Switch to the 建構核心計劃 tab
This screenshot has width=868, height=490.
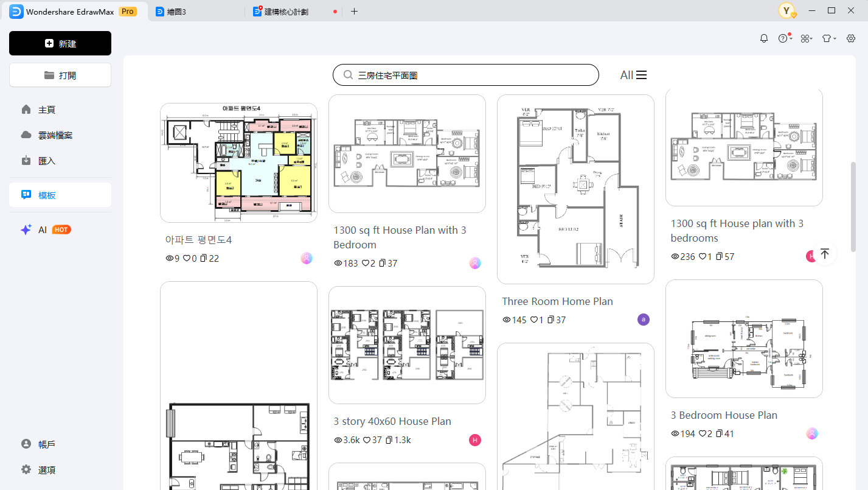tap(287, 10)
